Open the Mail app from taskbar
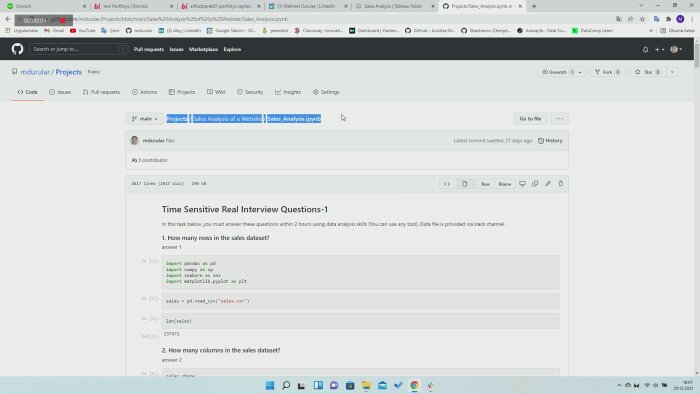This screenshot has width=700, height=394. click(x=382, y=386)
